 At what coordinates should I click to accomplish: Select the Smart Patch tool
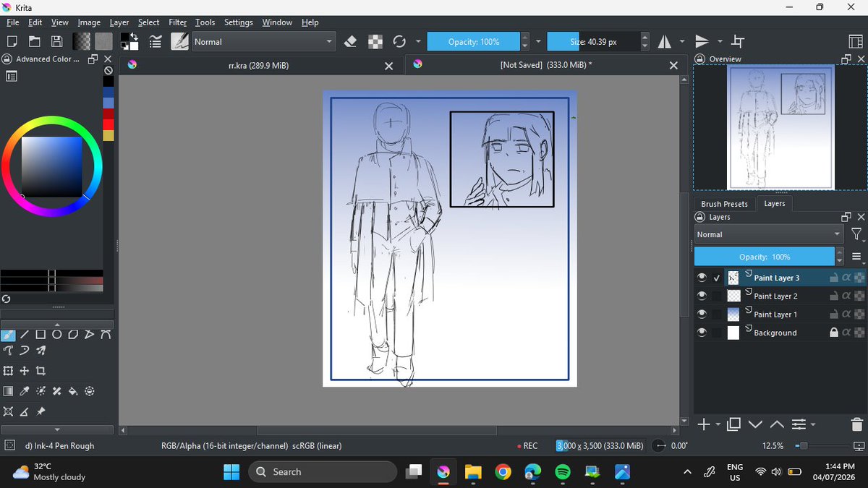coord(56,391)
